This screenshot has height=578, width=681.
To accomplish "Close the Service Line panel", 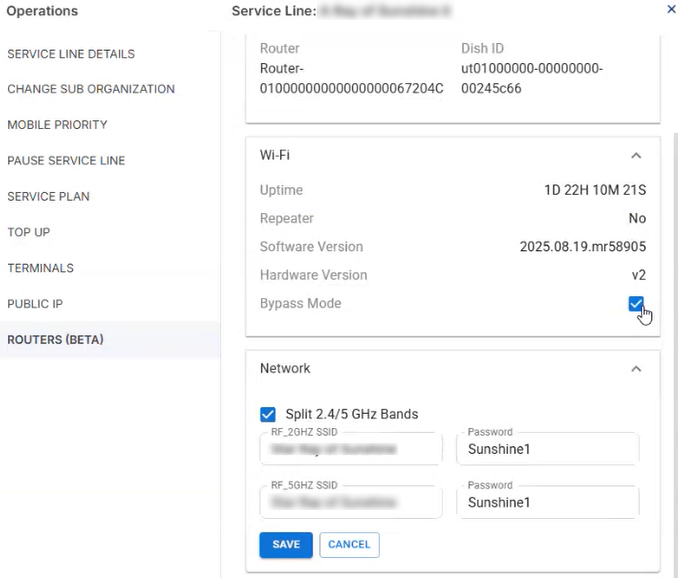I will [x=671, y=9].
